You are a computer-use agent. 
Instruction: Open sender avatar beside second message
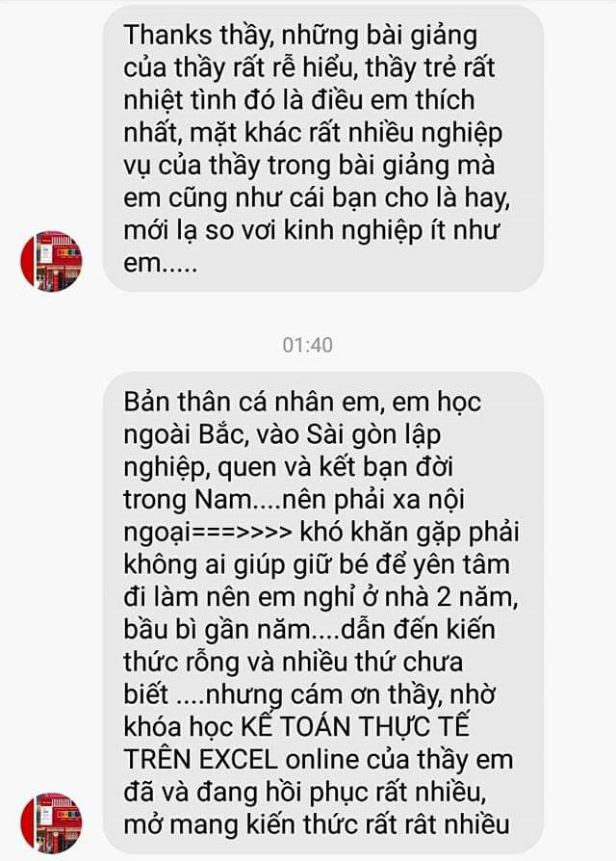pos(52,822)
